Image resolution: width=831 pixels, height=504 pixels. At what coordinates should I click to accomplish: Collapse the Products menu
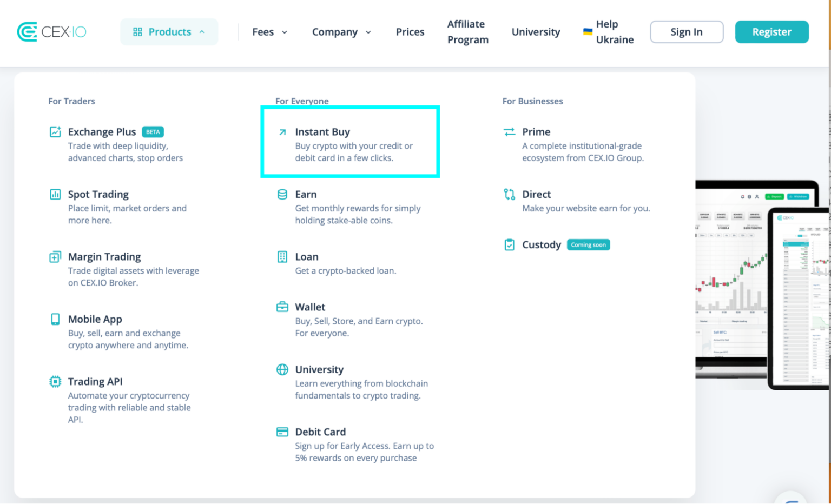(x=169, y=31)
